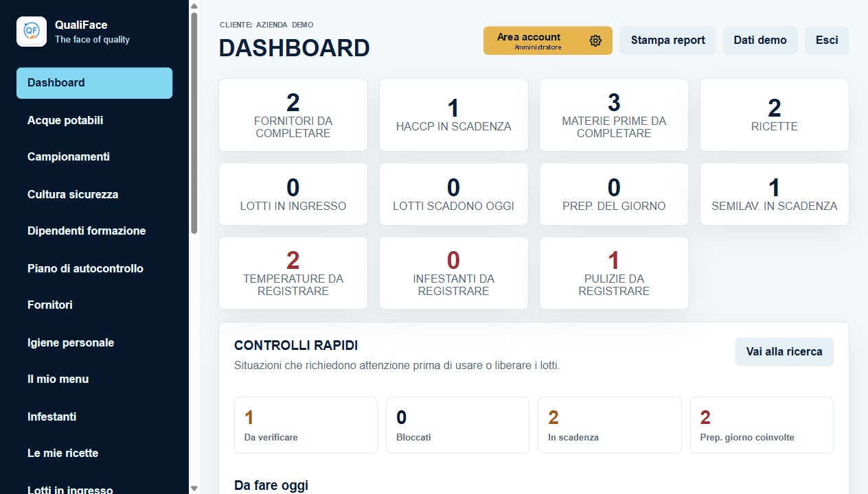The image size is (868, 494).
Task: Click the CLIENTE: AZIENDA DEMO label
Action: pos(266,25)
